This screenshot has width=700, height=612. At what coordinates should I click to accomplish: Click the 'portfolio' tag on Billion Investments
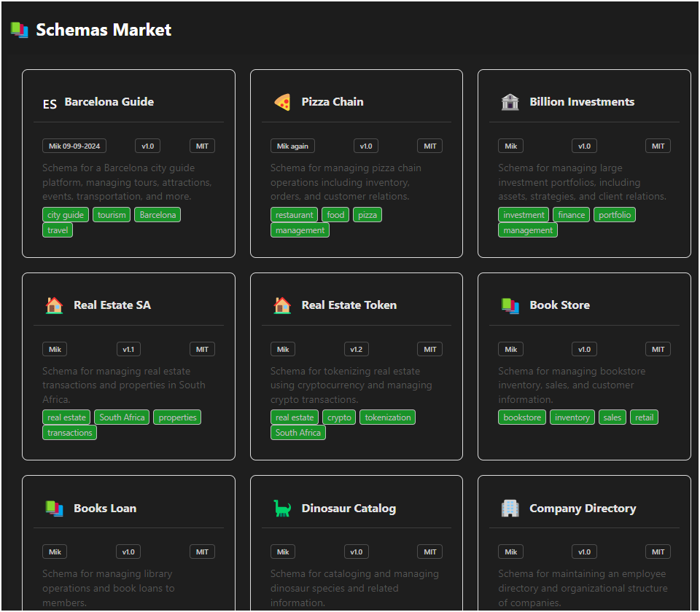pos(614,215)
